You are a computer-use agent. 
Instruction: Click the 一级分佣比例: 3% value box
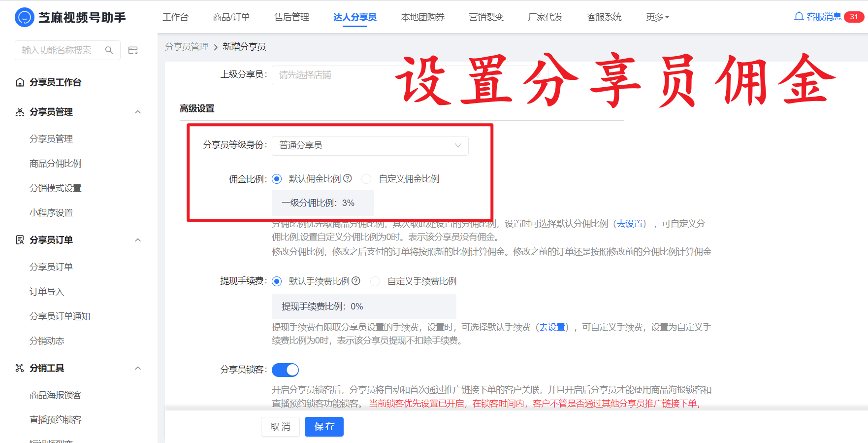click(x=323, y=203)
